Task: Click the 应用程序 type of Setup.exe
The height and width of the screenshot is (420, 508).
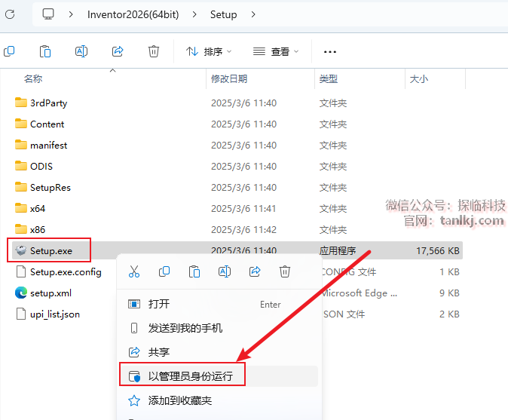Action: point(338,251)
